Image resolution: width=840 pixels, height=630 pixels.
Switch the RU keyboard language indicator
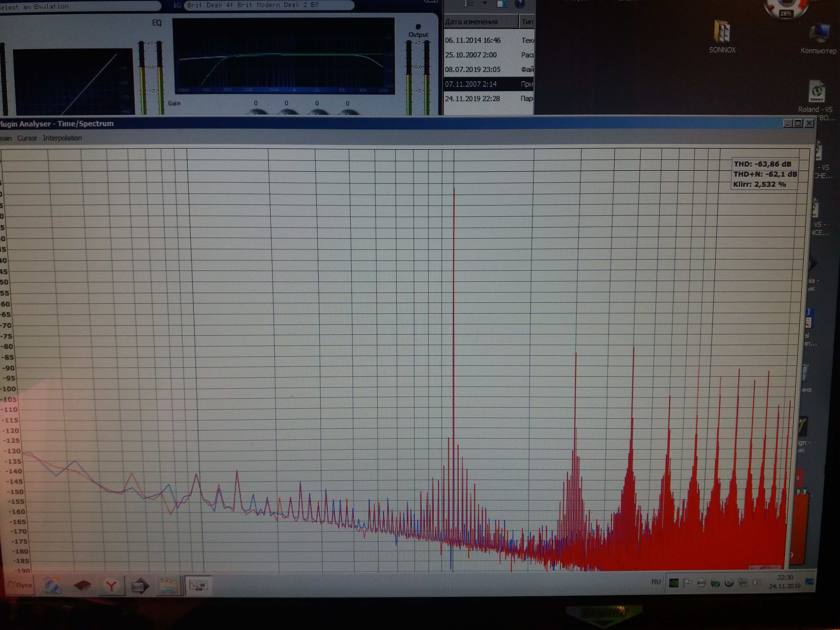[656, 582]
